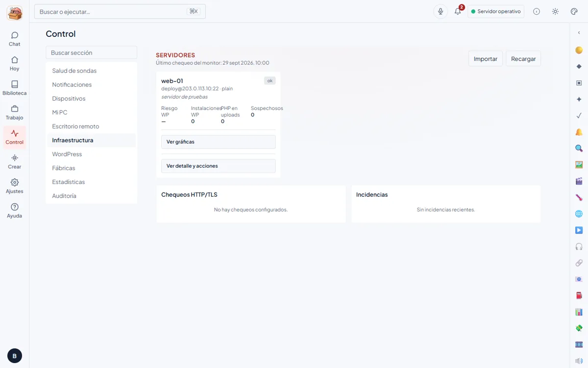Click the bar chart icon in right rail
The width and height of the screenshot is (588, 368).
579,312
